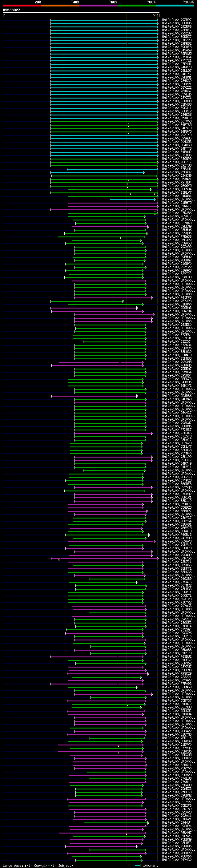This screenshot has height=868, width=197.
Task: Select hit label UniRef100_B4FTS5
Action: click(177, 125)
